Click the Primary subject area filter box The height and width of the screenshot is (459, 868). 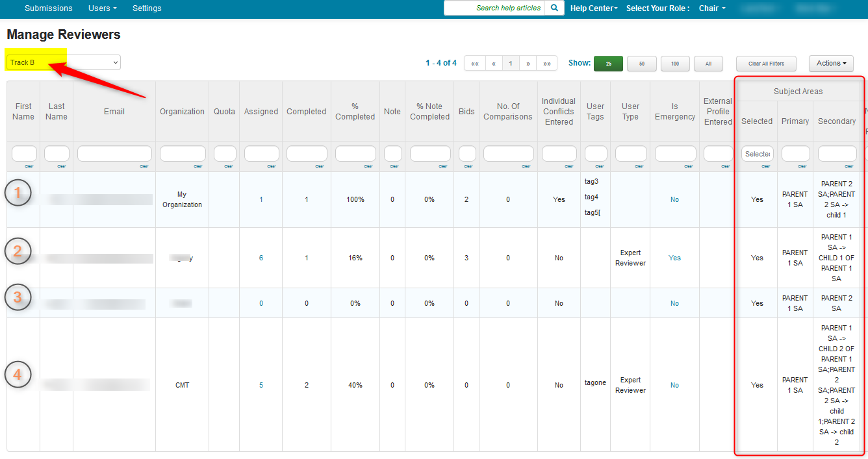[x=796, y=154]
